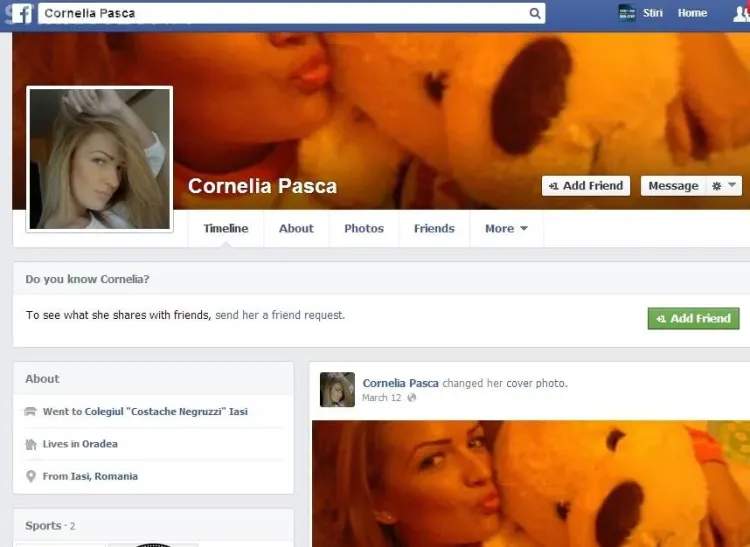Click the Message button on cover photo
Viewport: 750px width, 547px height.
[673, 186]
